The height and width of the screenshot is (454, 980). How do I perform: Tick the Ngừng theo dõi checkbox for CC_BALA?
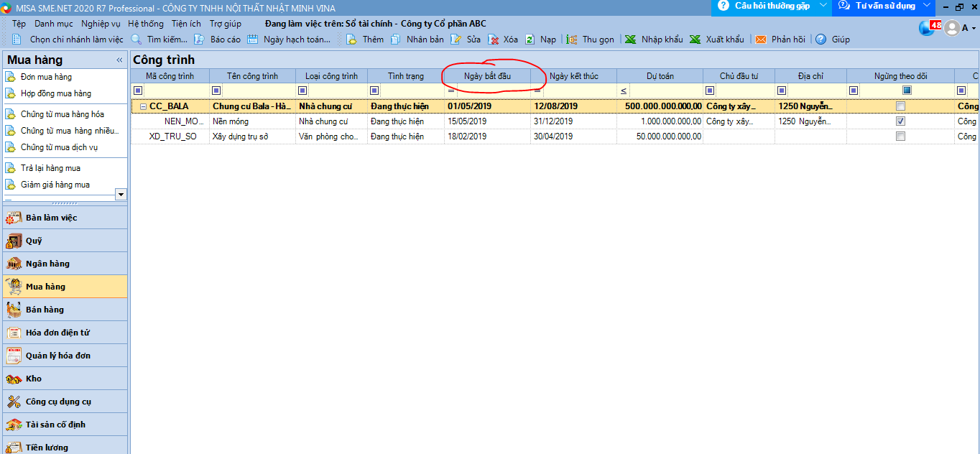tap(900, 106)
